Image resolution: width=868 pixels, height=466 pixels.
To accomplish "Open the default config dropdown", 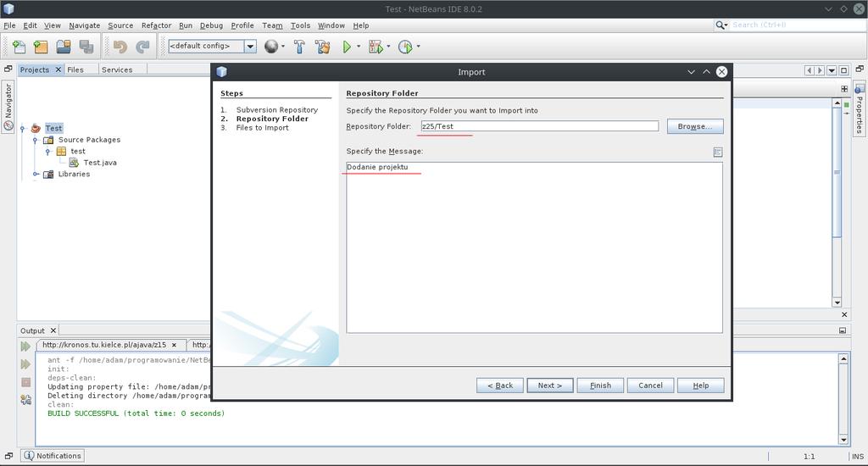I will (x=250, y=47).
